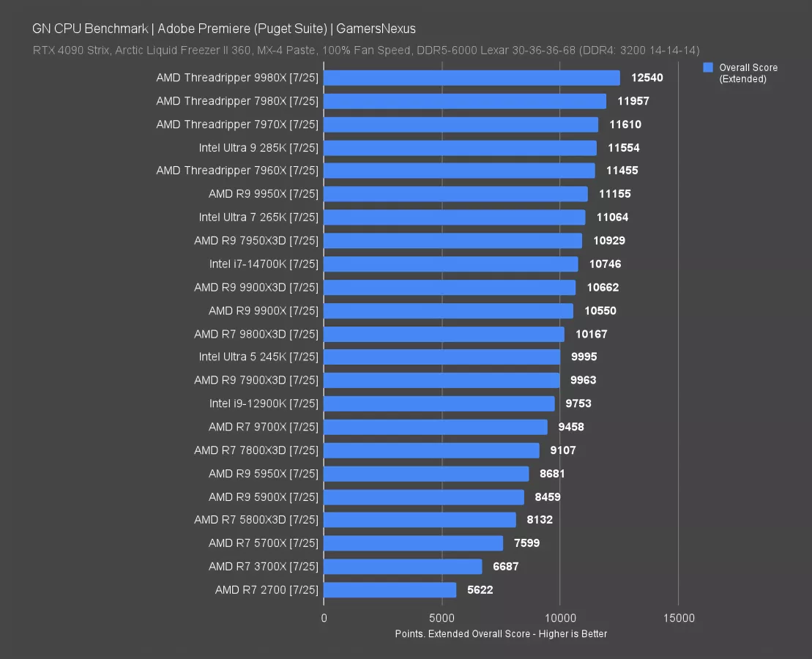Click the 10000 x-axis tick label
The height and width of the screenshot is (659, 812).
(x=560, y=619)
